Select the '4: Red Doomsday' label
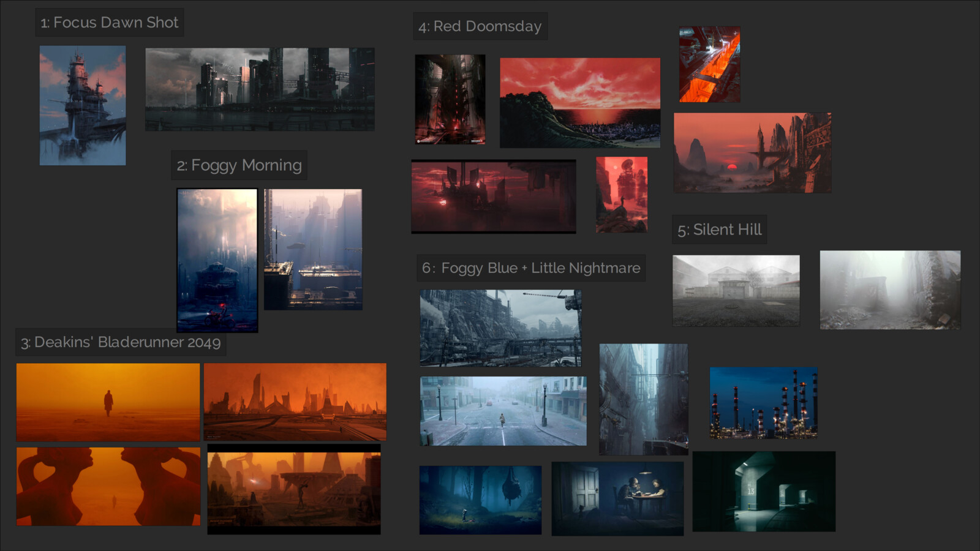The height and width of the screenshot is (551, 980). click(480, 26)
